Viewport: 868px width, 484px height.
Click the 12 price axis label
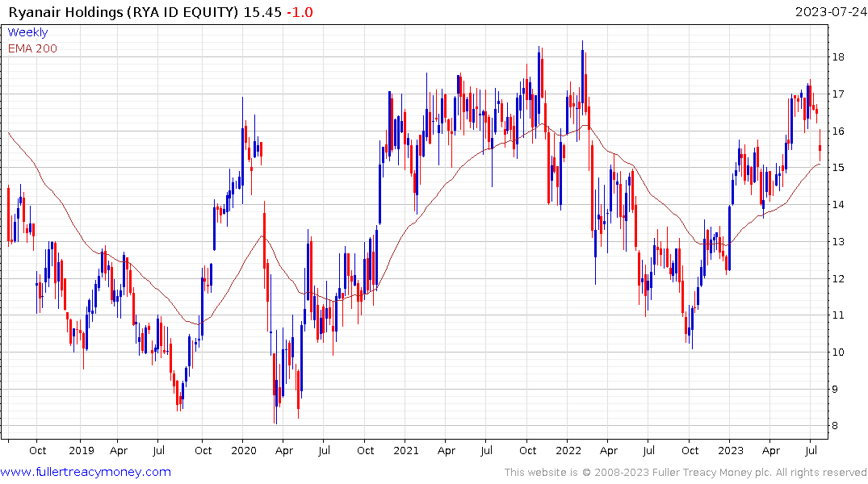[838, 279]
